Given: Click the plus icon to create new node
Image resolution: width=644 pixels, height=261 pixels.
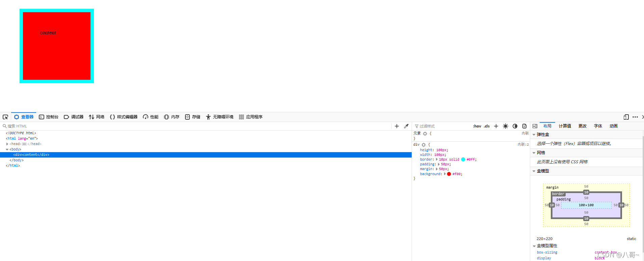Looking at the screenshot, I should 397,126.
